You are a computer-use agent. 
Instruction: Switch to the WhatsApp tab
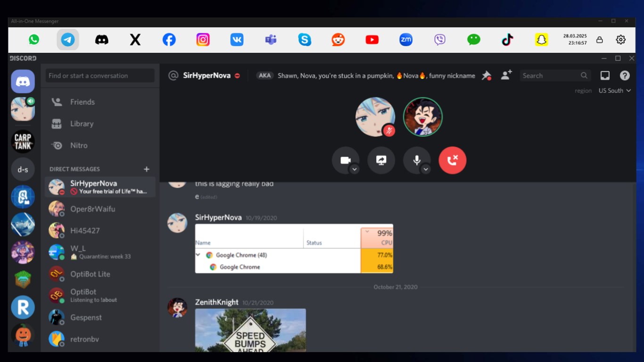pyautogui.click(x=33, y=40)
